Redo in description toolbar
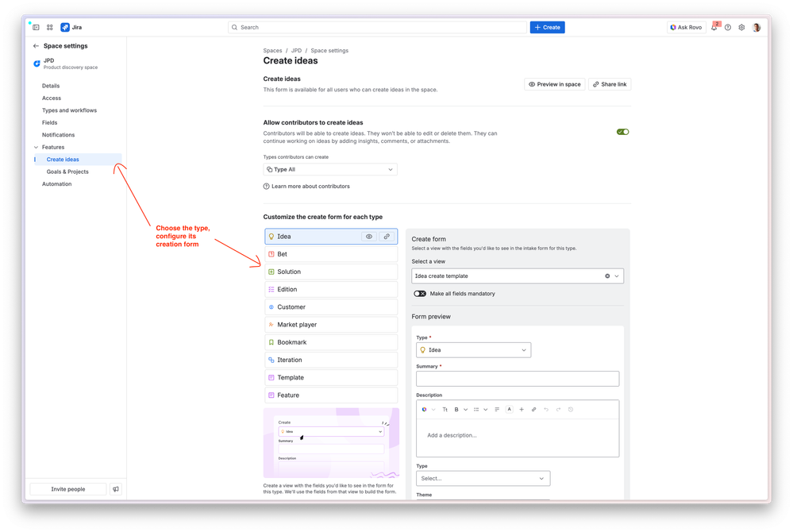Image resolution: width=793 pixels, height=532 pixels. tap(558, 410)
